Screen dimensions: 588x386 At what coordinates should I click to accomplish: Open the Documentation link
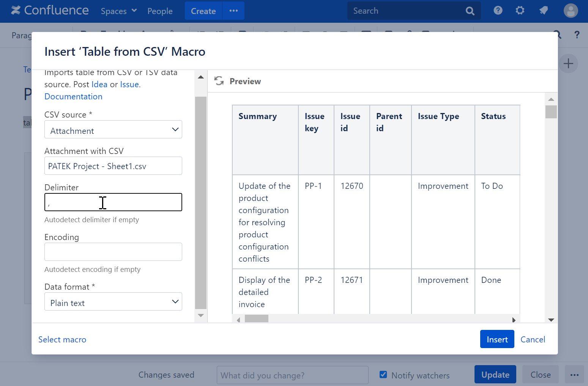(x=73, y=97)
